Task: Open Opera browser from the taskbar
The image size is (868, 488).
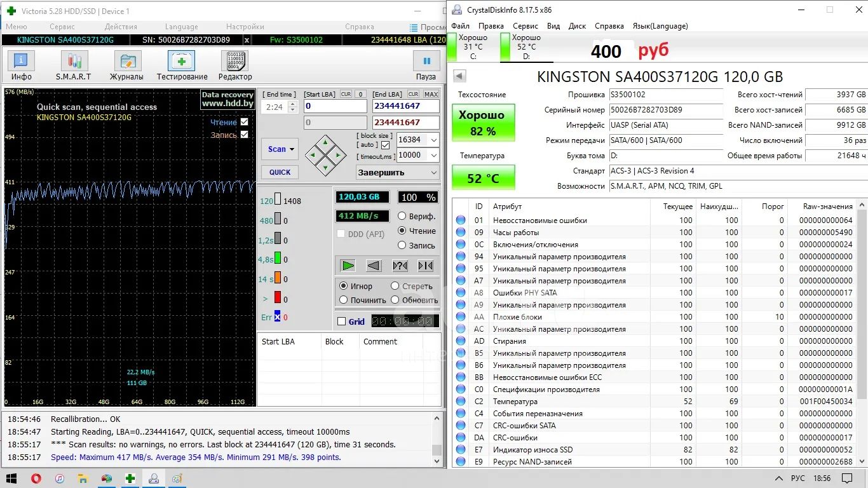Action: pos(36,478)
